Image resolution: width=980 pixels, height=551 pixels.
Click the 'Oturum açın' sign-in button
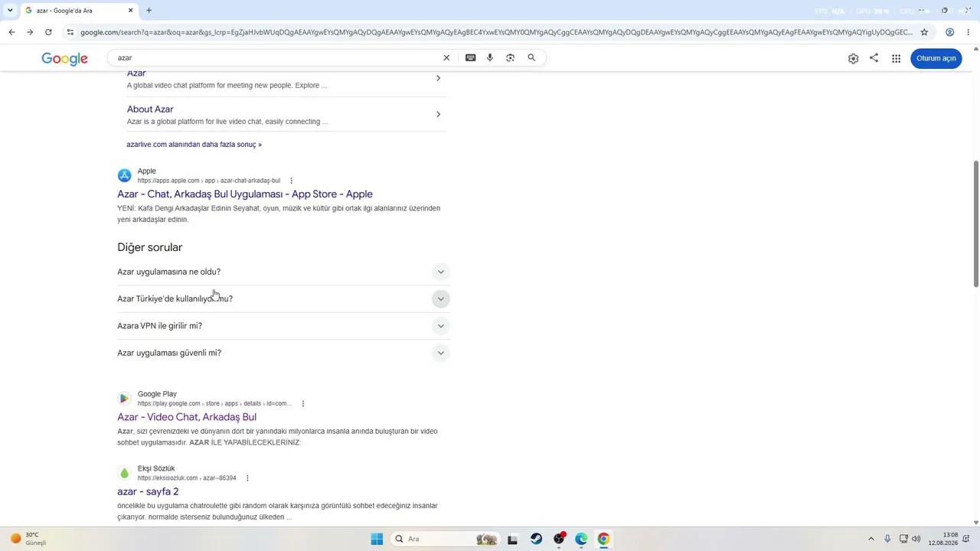point(936,58)
